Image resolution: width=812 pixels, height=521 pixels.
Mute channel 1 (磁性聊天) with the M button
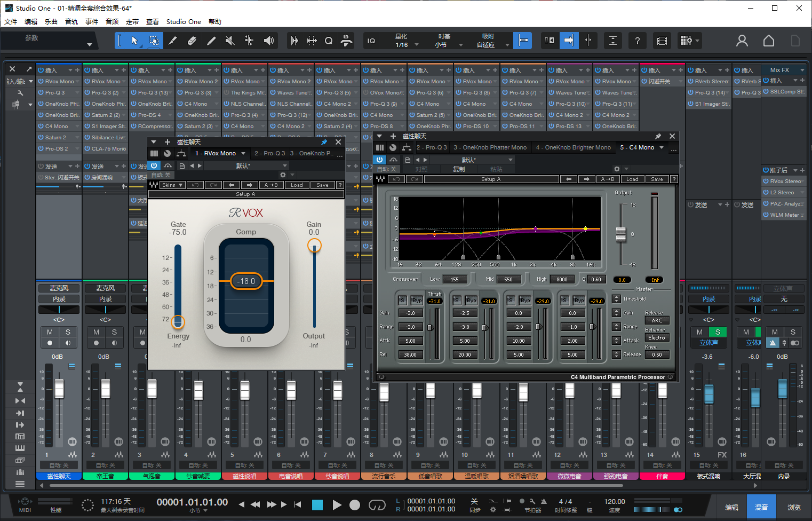50,332
